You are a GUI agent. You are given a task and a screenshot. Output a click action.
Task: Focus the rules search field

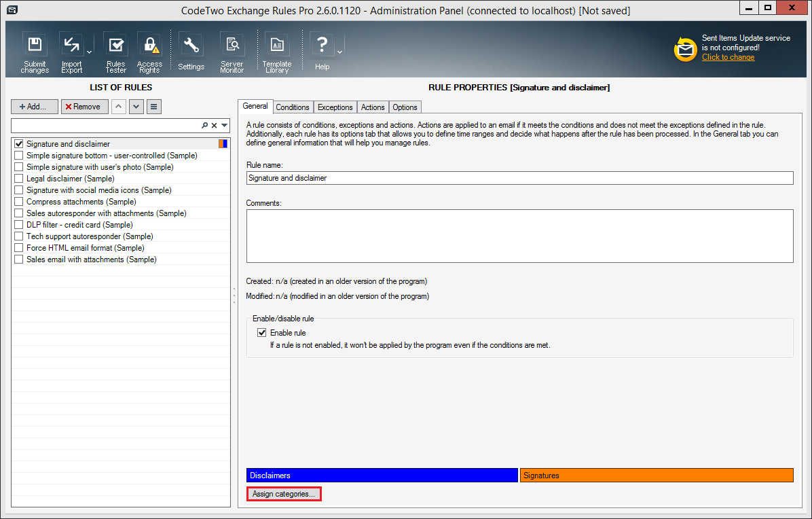(106, 126)
